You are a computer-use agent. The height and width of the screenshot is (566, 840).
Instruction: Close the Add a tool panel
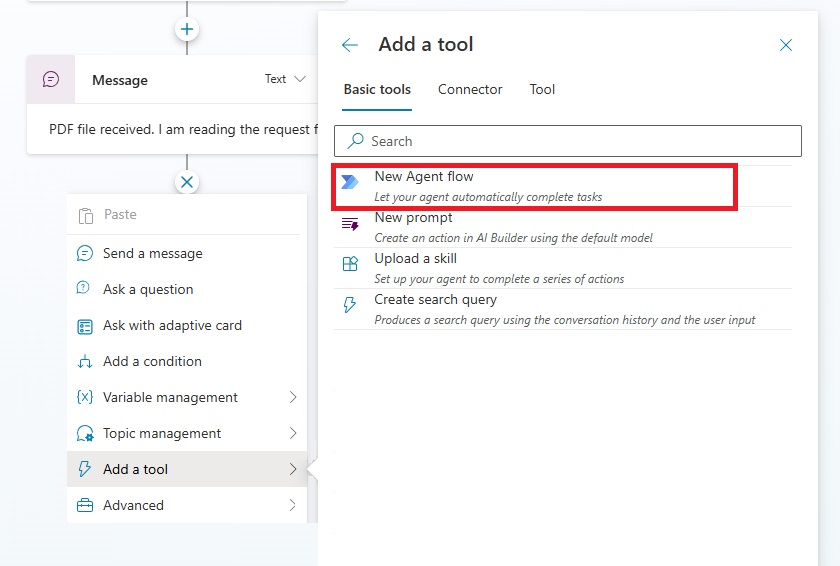click(785, 45)
